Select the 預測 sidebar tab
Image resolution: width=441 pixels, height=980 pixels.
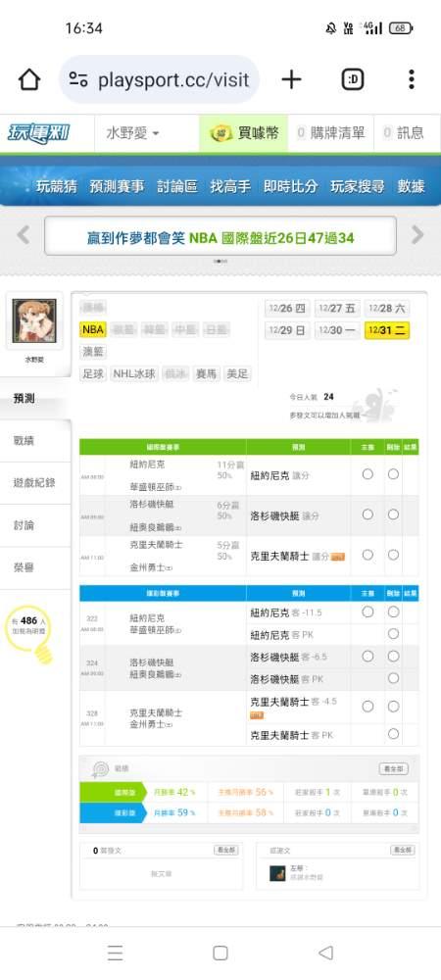point(35,398)
